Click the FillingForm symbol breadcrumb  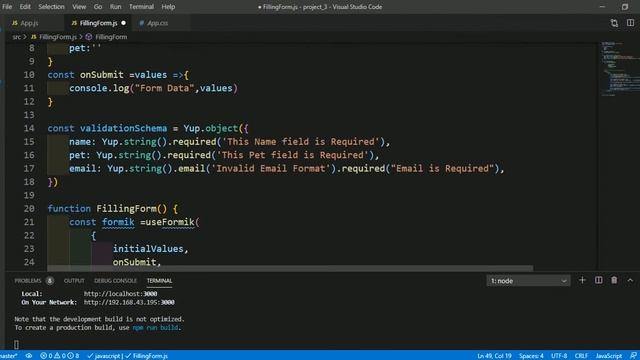click(111, 37)
